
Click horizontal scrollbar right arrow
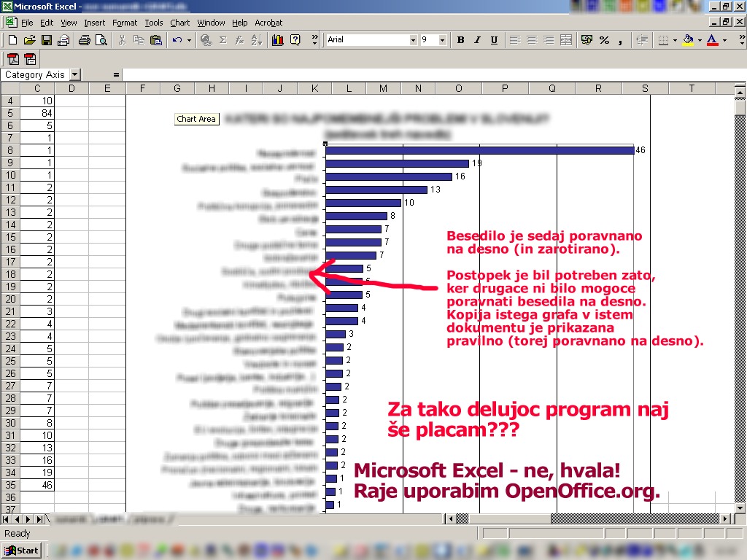click(725, 519)
